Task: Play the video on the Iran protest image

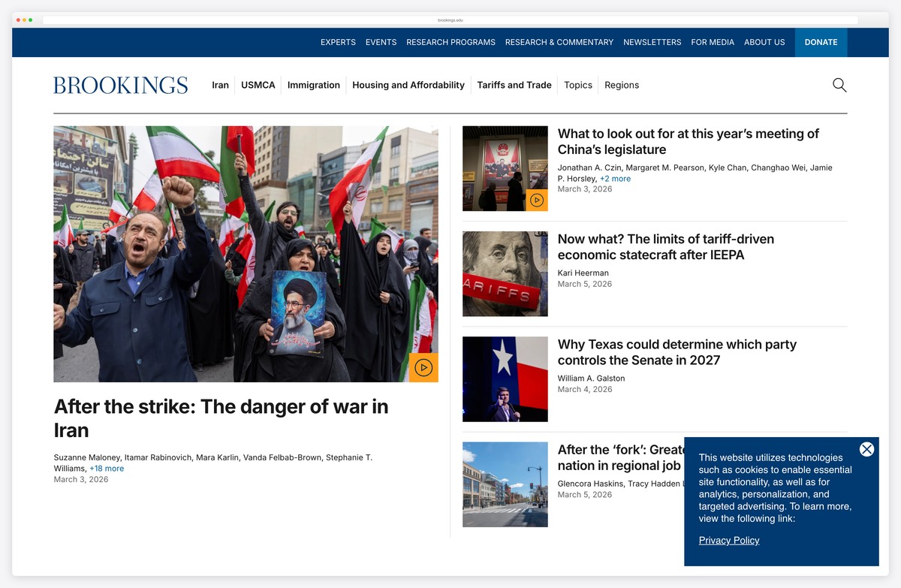Action: 423,367
